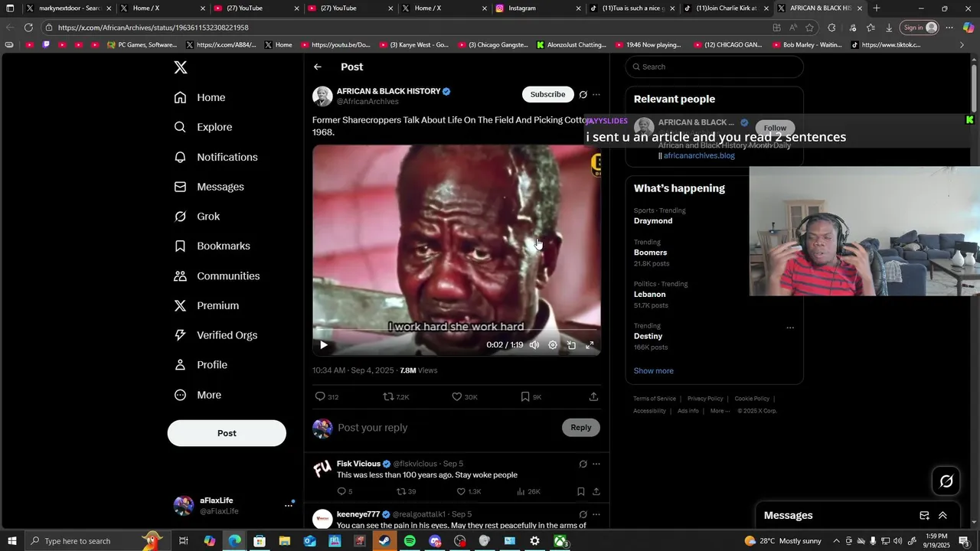Mute the video with the speaker icon
The image size is (980, 551).
pyautogui.click(x=534, y=345)
